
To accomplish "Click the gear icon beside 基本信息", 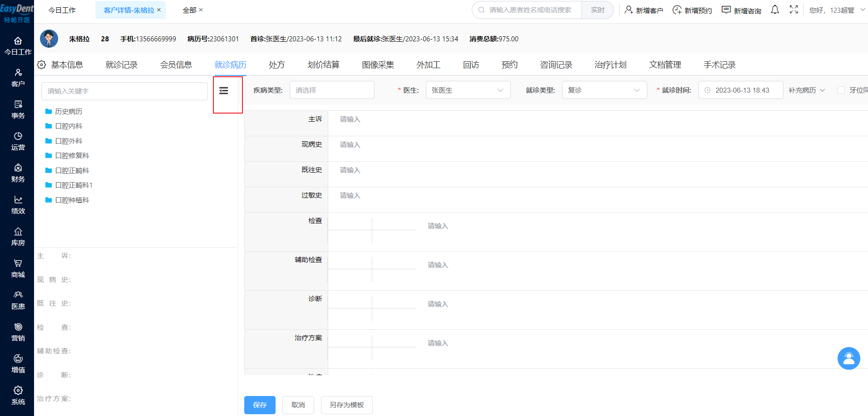I will (x=41, y=65).
